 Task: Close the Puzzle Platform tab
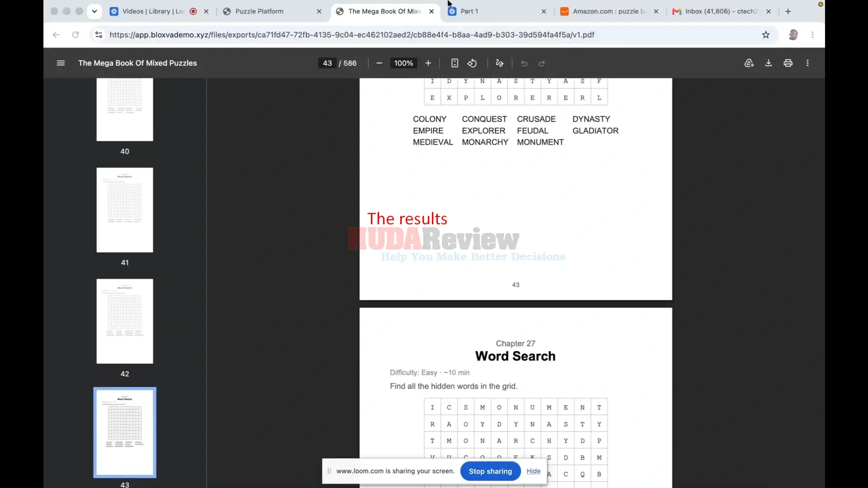pos(319,11)
